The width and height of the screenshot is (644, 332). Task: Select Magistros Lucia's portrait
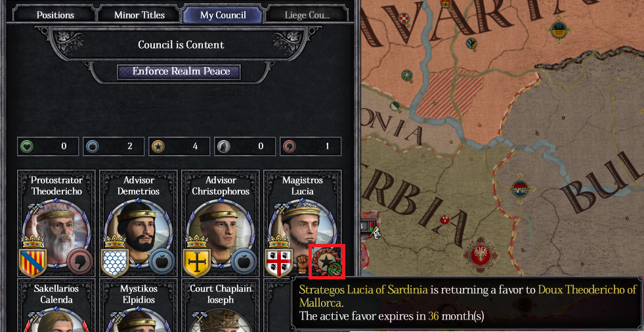pos(303,230)
